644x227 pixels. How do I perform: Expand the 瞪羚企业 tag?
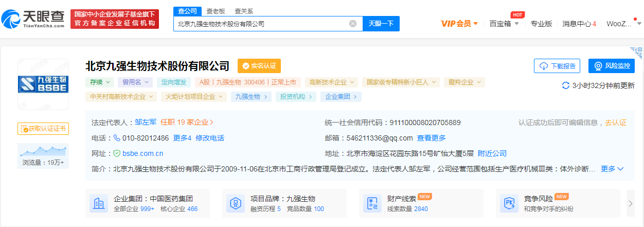pos(464,82)
